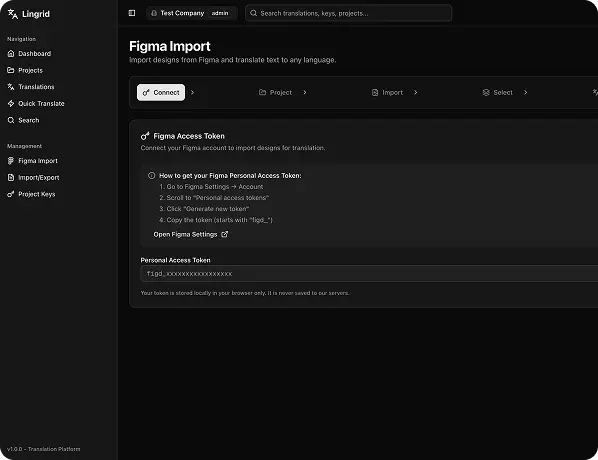Click the Lingrid logo icon
Screen dimensions: 598x460
click(13, 14)
